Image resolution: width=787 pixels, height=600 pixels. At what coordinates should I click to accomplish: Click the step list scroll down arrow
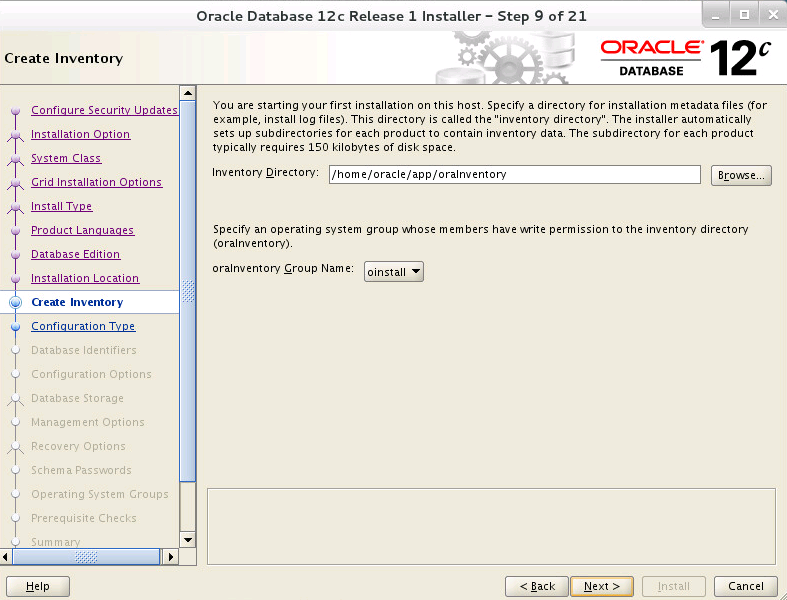pos(188,540)
